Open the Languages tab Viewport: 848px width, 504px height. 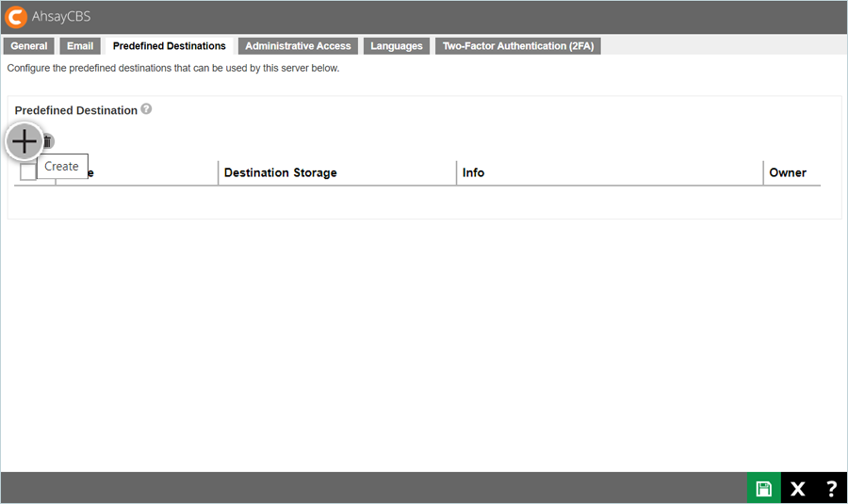(397, 46)
